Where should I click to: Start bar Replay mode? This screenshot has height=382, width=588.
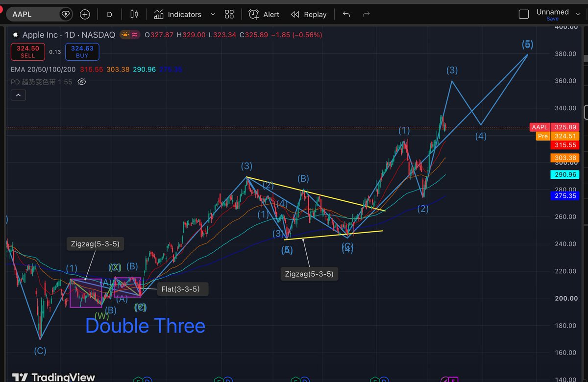coord(309,14)
